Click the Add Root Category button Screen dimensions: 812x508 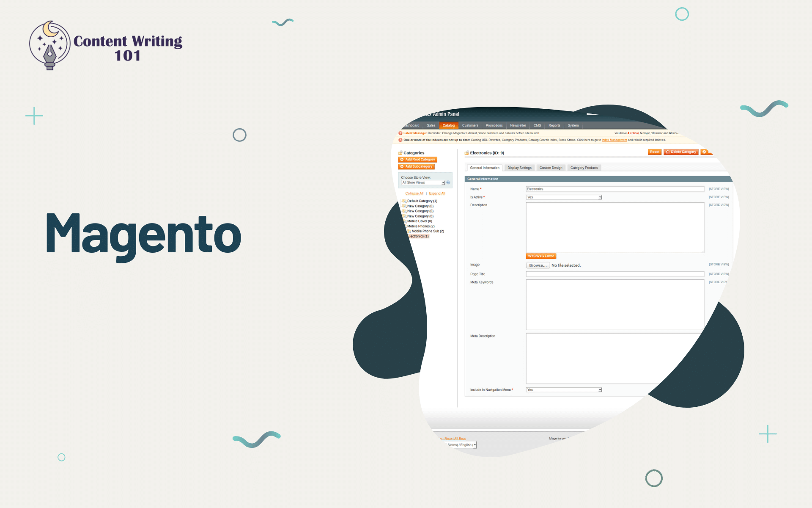click(417, 159)
